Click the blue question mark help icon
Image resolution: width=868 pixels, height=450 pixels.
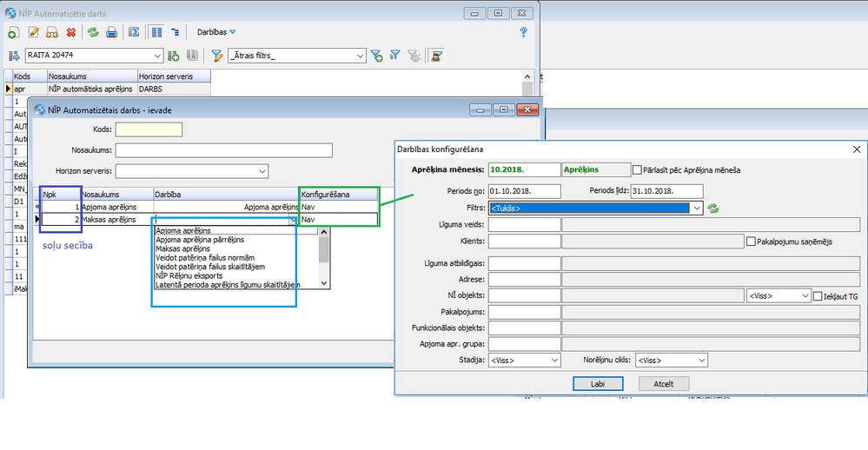[x=523, y=32]
